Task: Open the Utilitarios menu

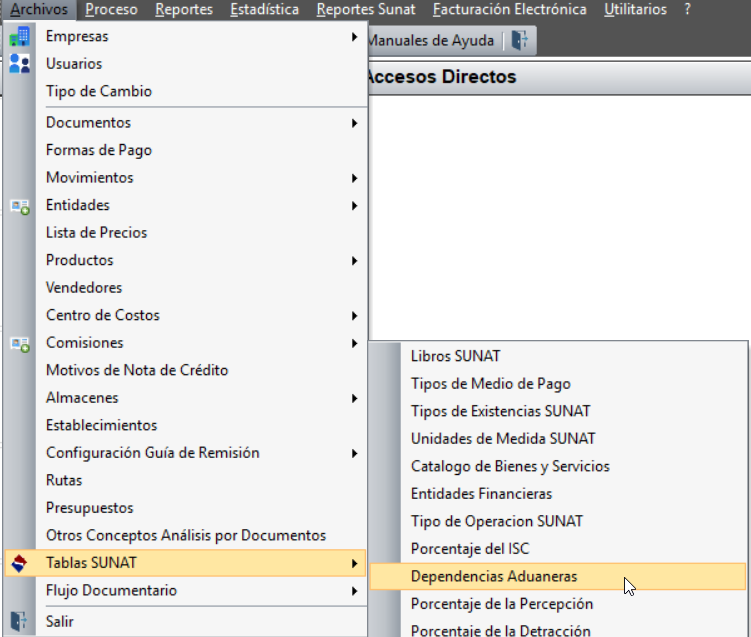Action: (x=635, y=9)
